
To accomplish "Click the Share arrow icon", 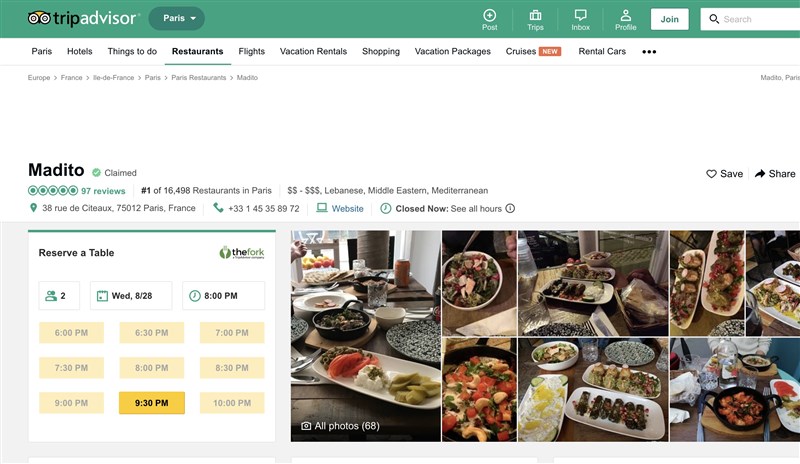I will point(760,174).
